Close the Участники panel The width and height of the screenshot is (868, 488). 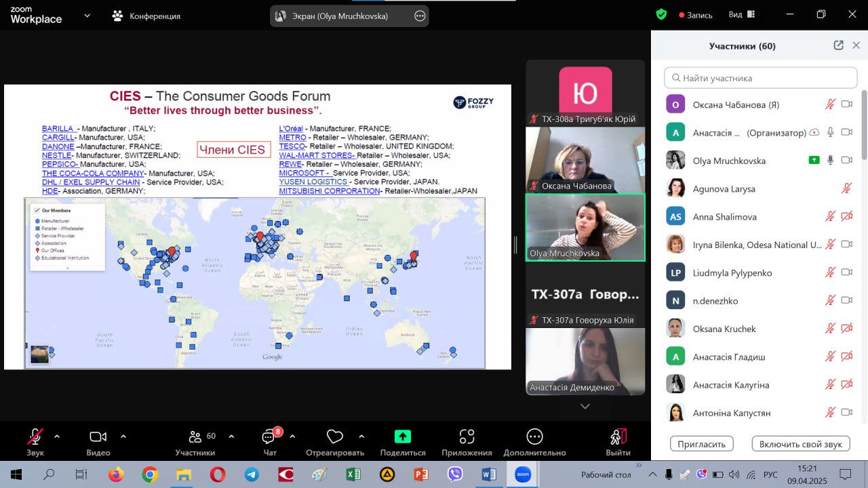coord(856,45)
